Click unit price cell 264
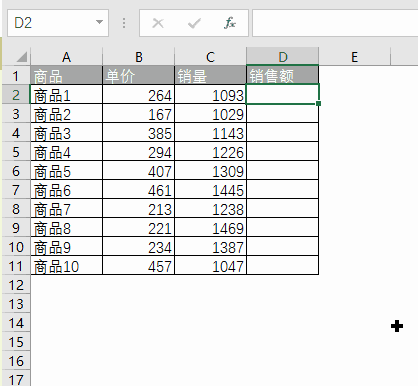The image size is (418, 386). (139, 94)
